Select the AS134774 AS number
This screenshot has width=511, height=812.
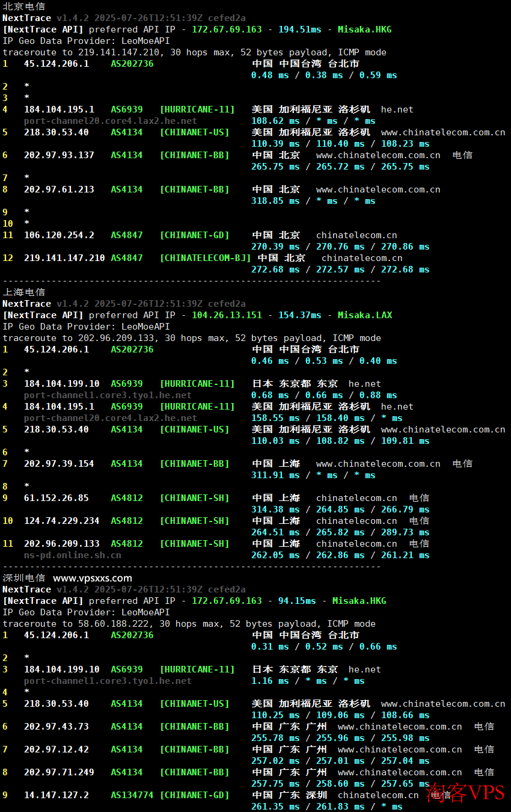coord(132,795)
